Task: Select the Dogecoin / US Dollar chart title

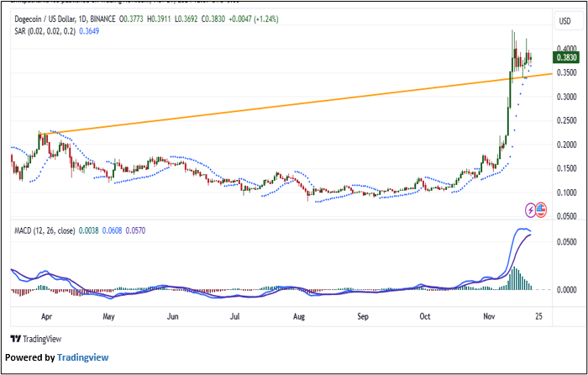Action: click(x=65, y=18)
